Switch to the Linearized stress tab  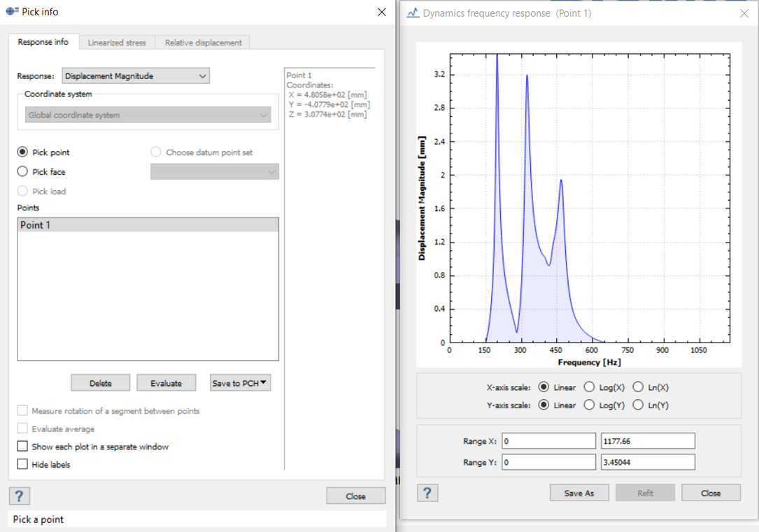[x=116, y=42]
